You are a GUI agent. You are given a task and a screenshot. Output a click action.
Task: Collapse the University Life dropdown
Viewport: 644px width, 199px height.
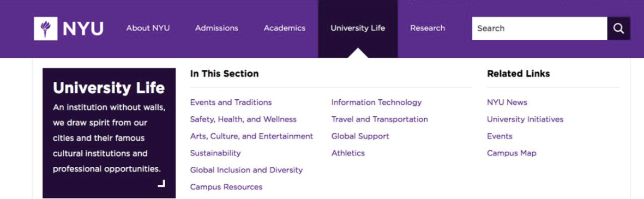358,28
